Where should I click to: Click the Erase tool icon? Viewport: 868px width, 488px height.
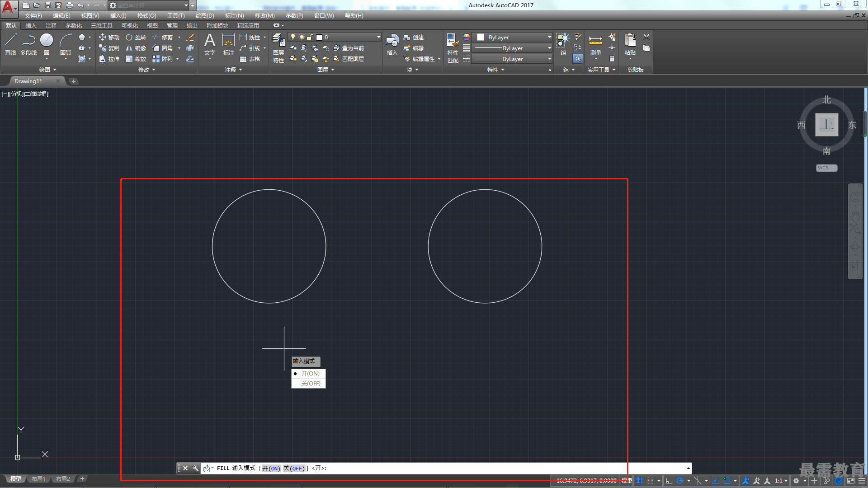[190, 38]
